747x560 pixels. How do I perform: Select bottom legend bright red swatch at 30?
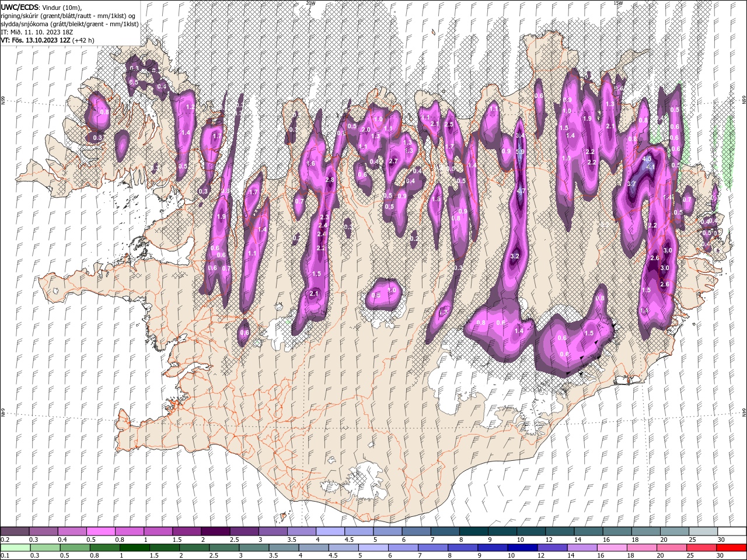tap(731, 548)
